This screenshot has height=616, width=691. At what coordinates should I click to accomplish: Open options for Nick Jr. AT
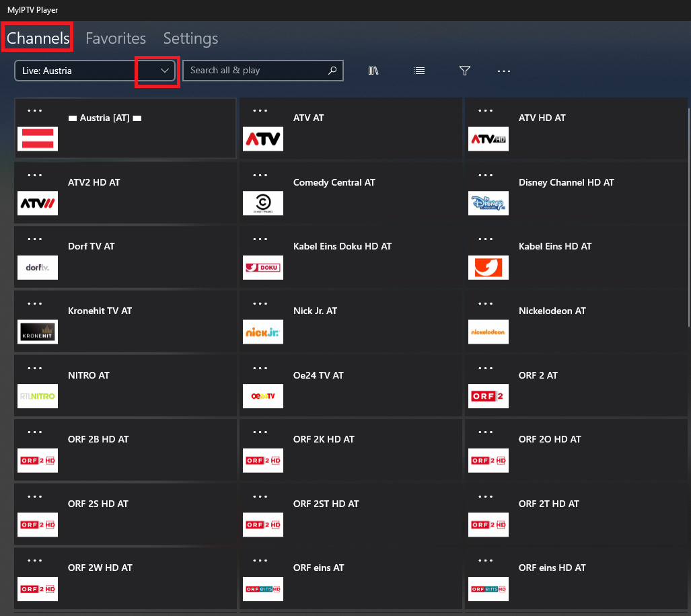(260, 303)
